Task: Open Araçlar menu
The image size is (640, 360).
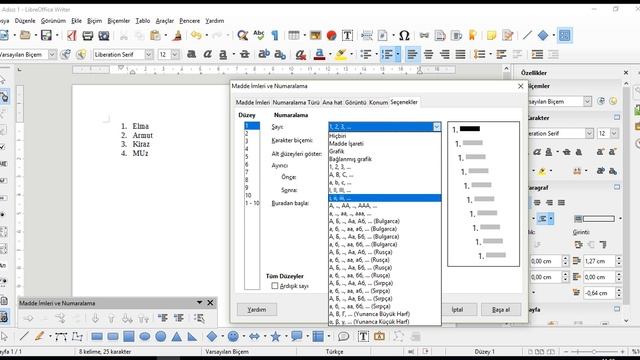Action: (x=165, y=21)
